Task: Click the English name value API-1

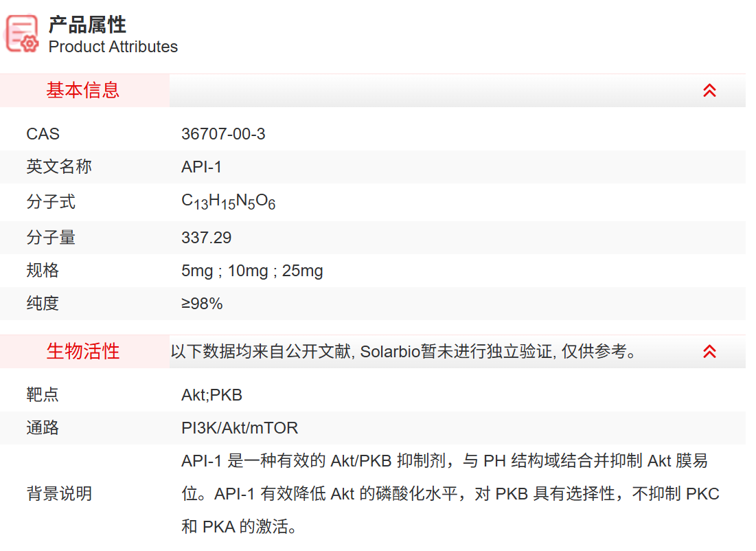Action: 201,167
